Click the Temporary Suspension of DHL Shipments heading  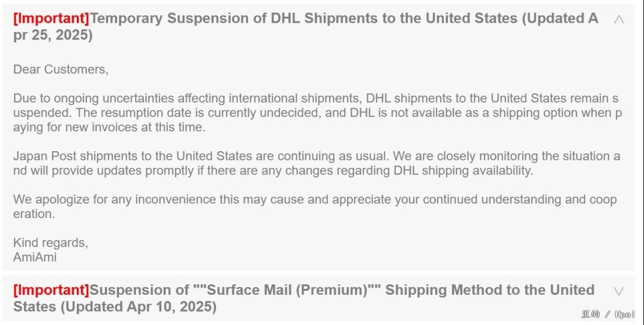(306, 26)
